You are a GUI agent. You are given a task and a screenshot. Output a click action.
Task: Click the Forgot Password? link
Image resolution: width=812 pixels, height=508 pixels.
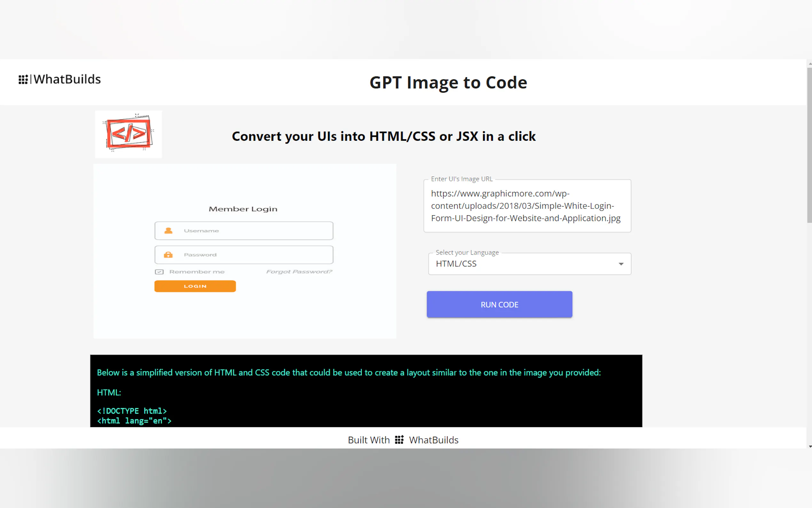point(299,272)
